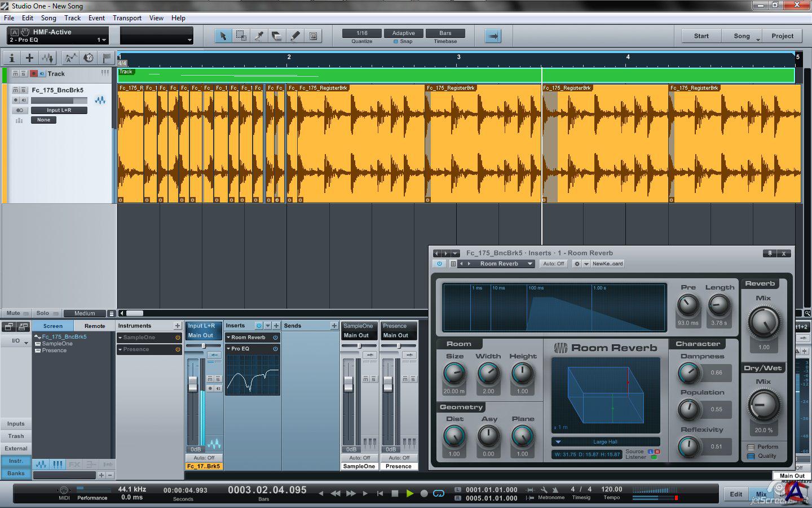Screen dimensions: 812x508
Task: Open the Transport menu
Action: coord(127,18)
